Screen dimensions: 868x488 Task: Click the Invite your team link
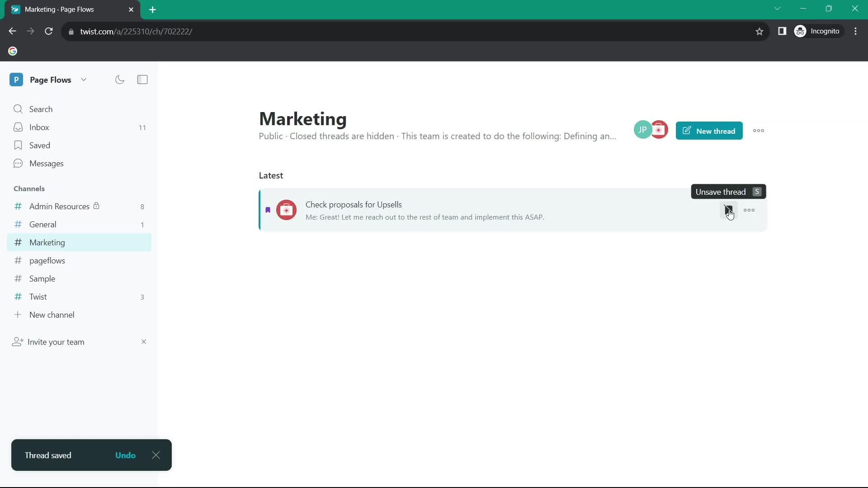click(x=56, y=342)
